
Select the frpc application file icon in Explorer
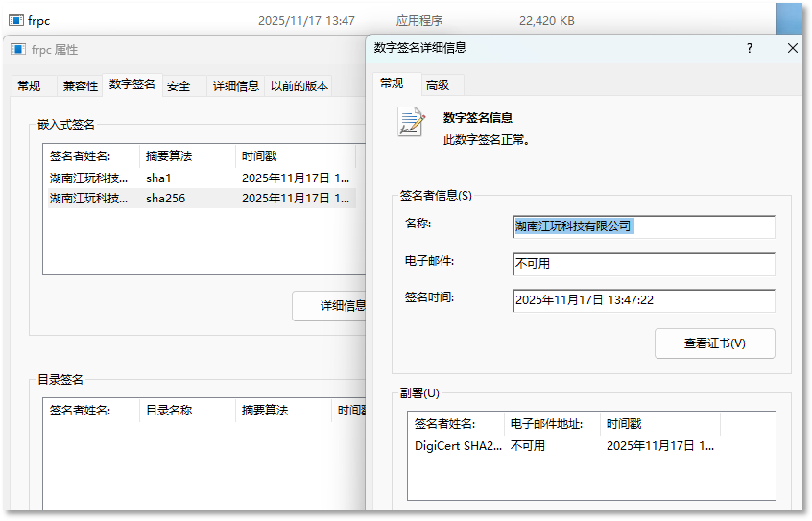point(16,21)
